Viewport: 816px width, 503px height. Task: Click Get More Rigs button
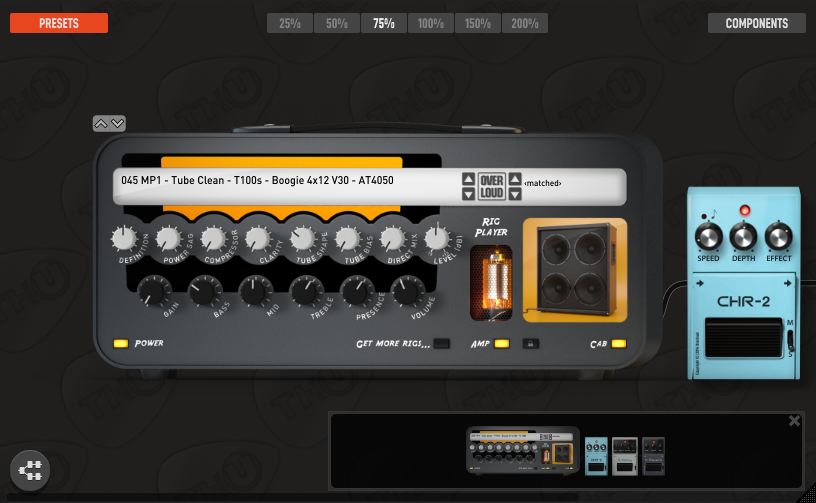point(441,343)
